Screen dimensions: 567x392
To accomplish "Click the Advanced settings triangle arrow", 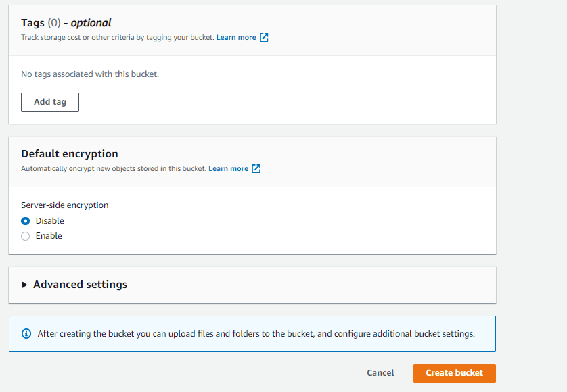I will [24, 285].
